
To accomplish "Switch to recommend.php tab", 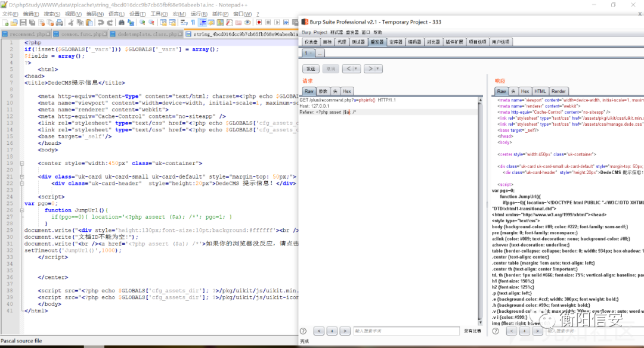I will point(26,34).
